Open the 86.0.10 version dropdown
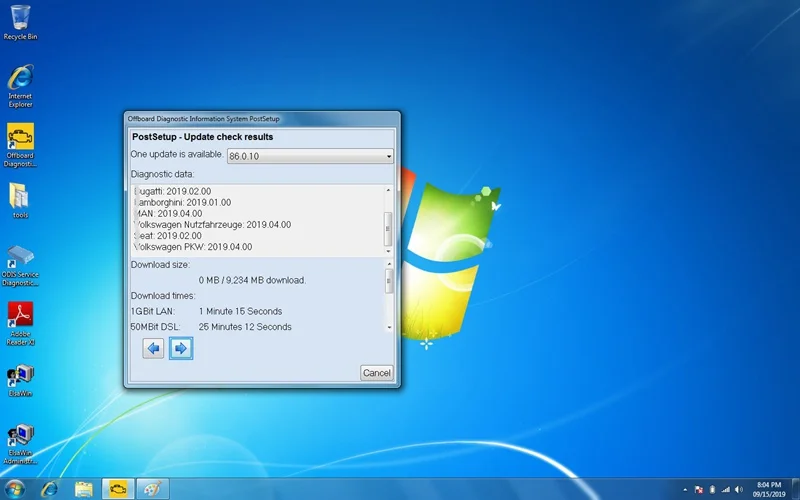 coord(310,156)
